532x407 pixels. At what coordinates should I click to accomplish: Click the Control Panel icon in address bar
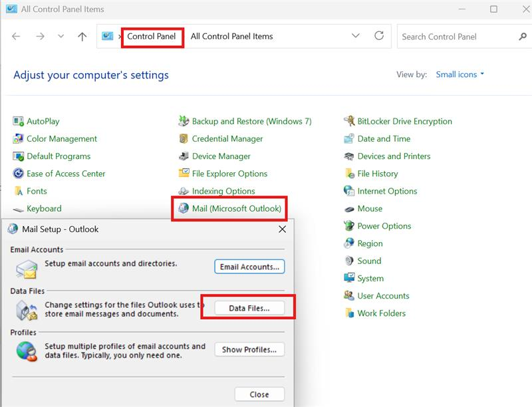[x=108, y=36]
